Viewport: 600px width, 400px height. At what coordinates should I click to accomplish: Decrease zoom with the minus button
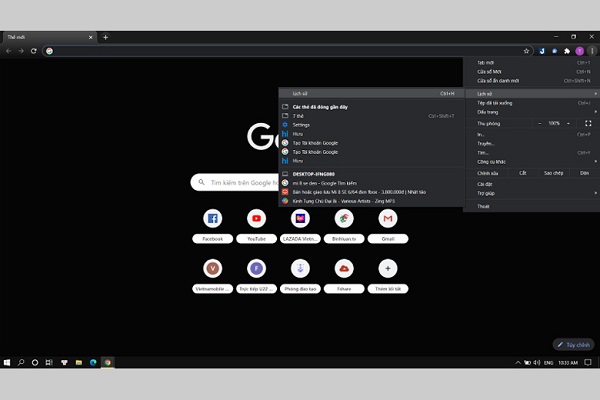(x=537, y=123)
